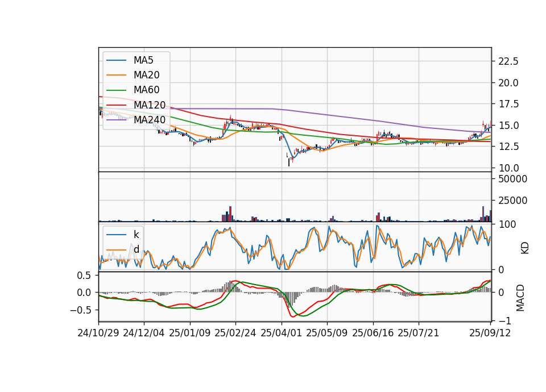Click the MA240 legend label
546x392 pixels.
pos(150,120)
